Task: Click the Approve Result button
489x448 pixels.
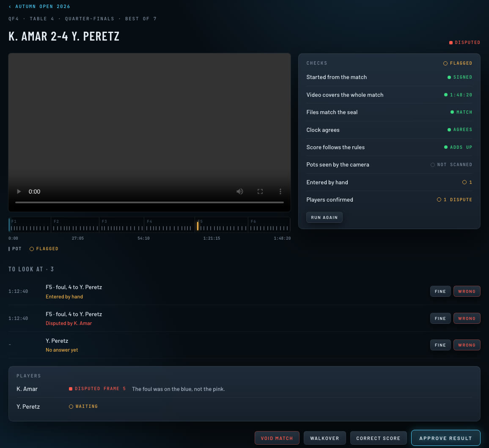Action: (446, 438)
